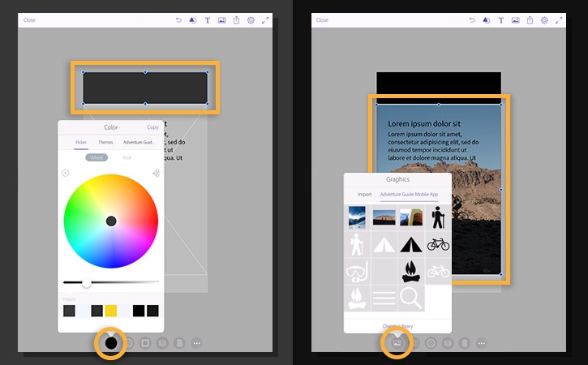
Task: Insert the outlined tent graphic
Action: [384, 244]
